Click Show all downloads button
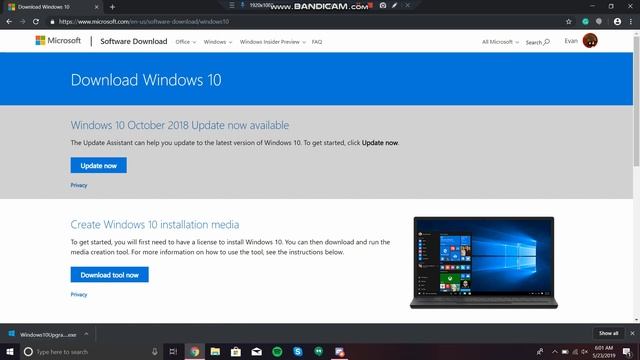 pyautogui.click(x=608, y=333)
